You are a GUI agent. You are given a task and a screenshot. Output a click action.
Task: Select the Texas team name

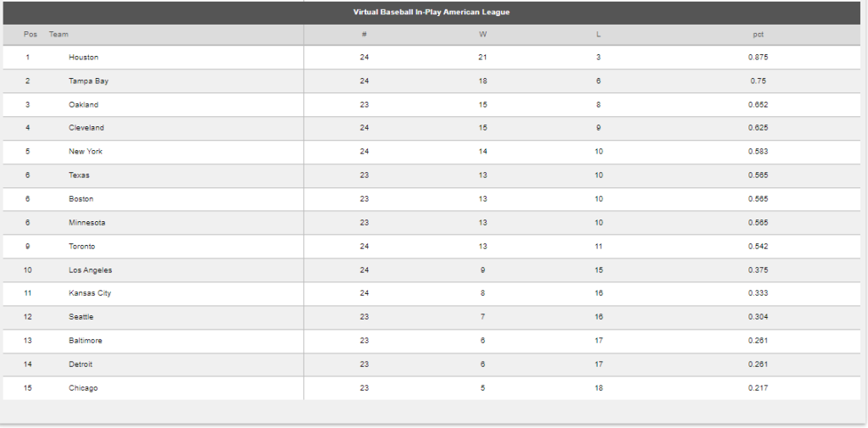tap(79, 175)
